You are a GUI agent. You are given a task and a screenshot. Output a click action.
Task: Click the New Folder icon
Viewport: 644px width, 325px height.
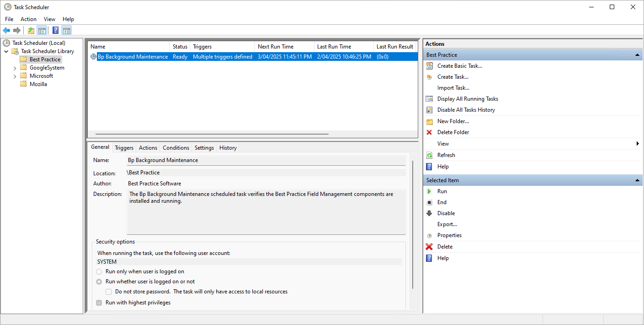point(429,121)
